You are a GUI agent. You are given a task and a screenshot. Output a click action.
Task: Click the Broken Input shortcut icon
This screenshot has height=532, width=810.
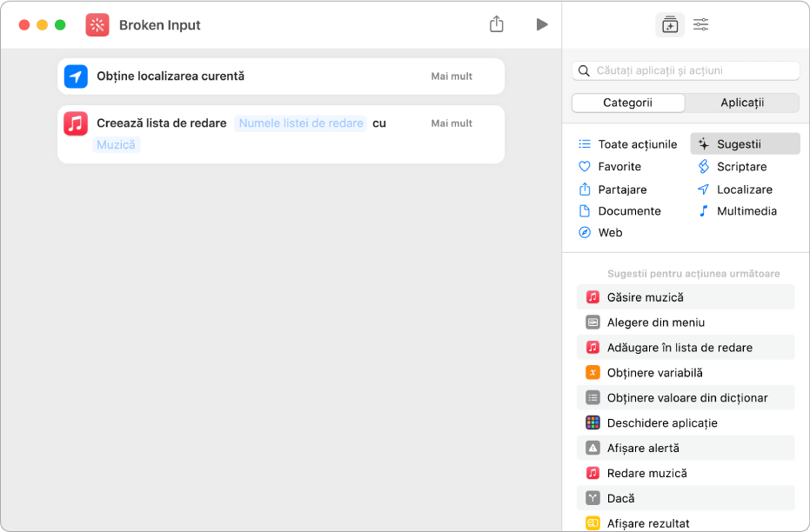pyautogui.click(x=97, y=25)
